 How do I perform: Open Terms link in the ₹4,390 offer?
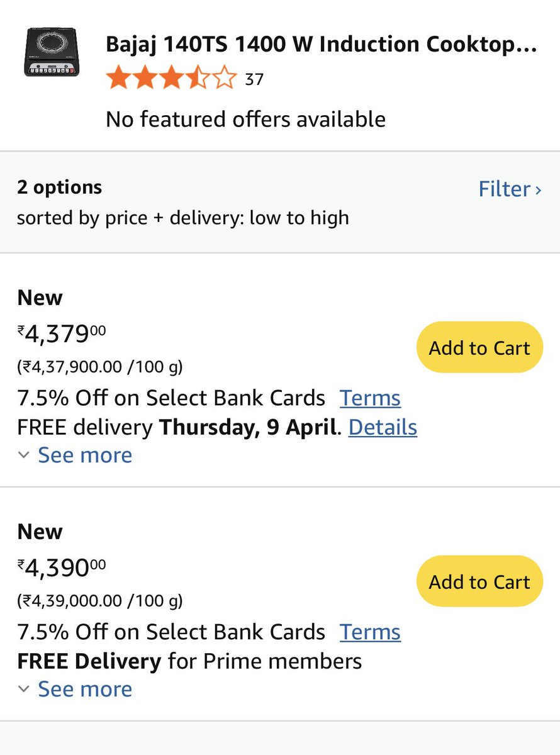point(370,632)
